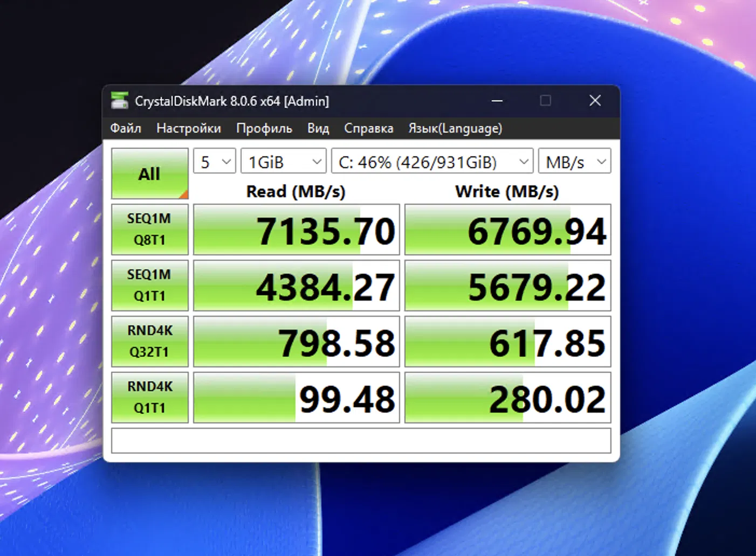The height and width of the screenshot is (556, 756).
Task: Select the 4384.27 read result
Action: pos(297,286)
